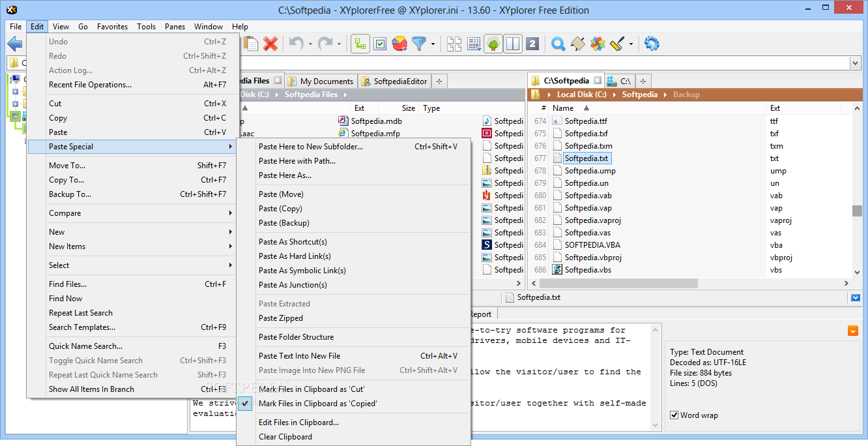
Task: Toggle the folder Tree toolbar button
Action: click(360, 44)
